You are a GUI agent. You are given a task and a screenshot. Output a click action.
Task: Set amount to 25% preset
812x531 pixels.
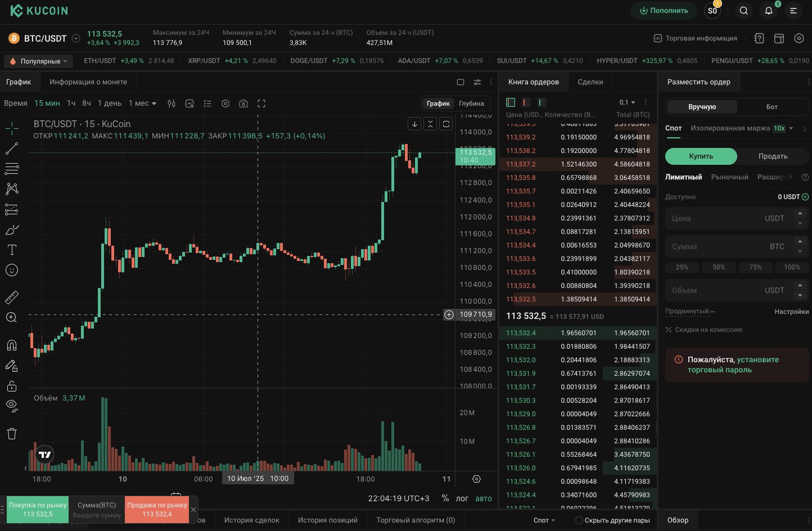tap(682, 267)
